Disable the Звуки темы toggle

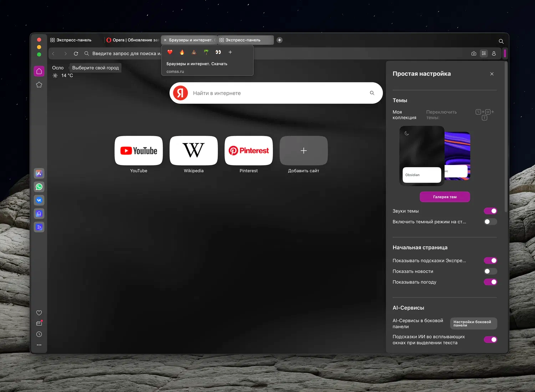[x=490, y=211]
